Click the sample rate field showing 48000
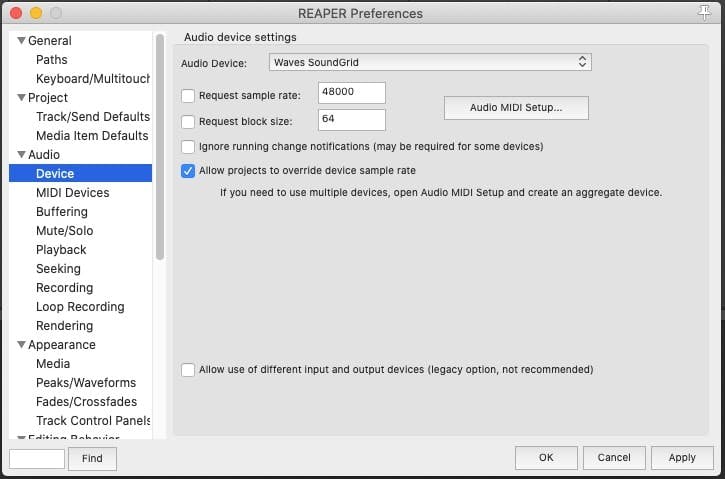Image resolution: width=725 pixels, height=479 pixels. 351,92
